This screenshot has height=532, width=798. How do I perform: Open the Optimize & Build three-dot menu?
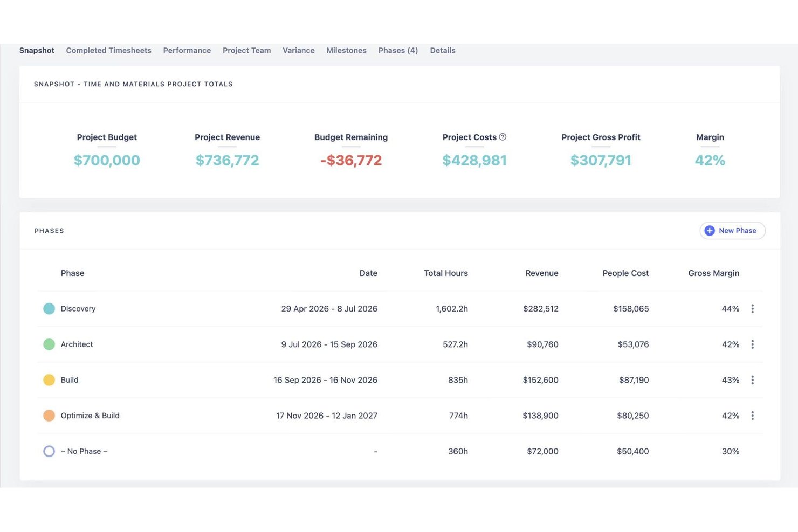(x=752, y=416)
